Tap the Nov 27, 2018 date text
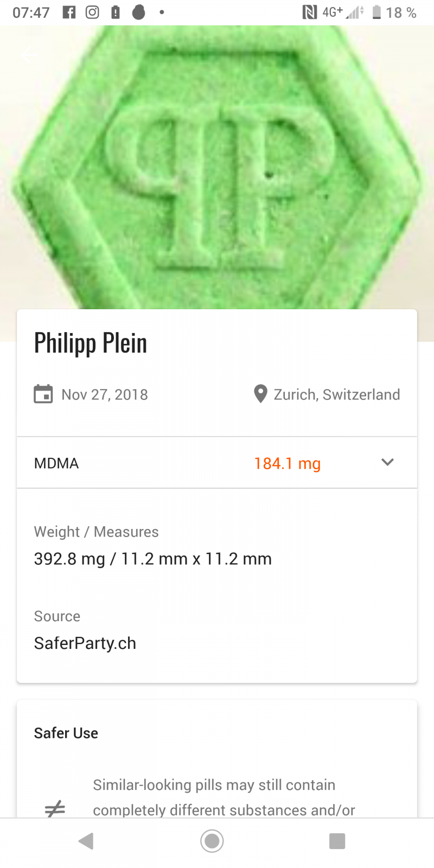 pyautogui.click(x=105, y=394)
